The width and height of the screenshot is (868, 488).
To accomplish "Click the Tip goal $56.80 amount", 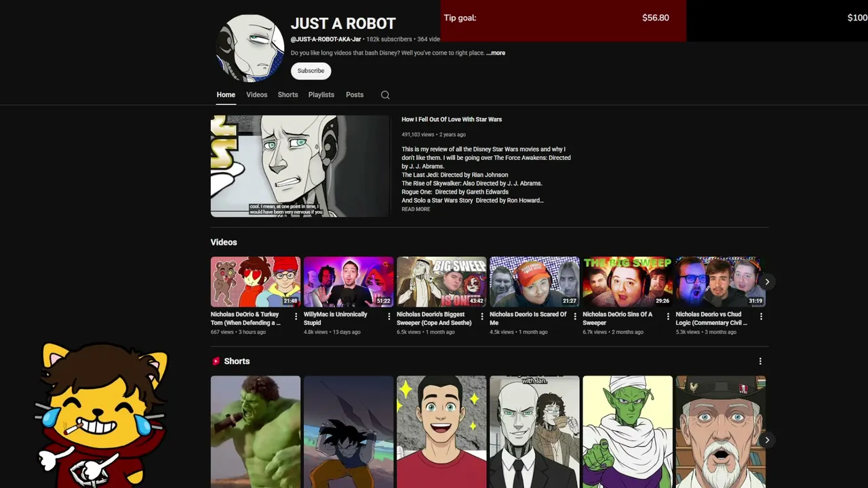I will pyautogui.click(x=656, y=18).
